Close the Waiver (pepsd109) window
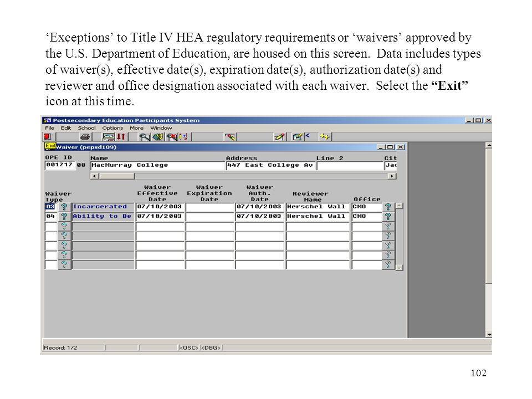 (x=401, y=147)
